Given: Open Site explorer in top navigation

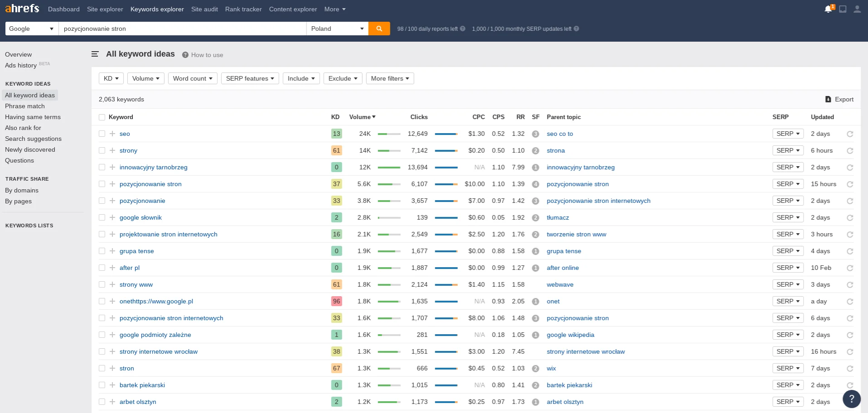Looking at the screenshot, I should (x=105, y=9).
